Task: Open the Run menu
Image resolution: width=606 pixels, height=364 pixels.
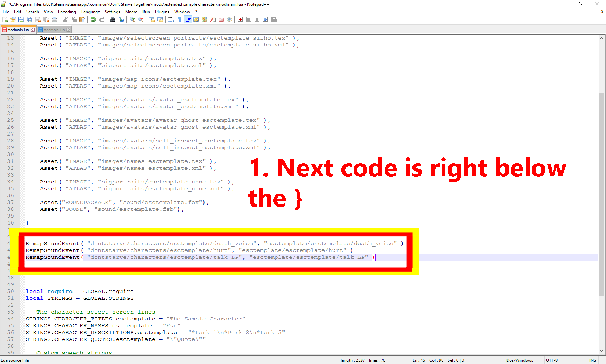Action: pos(146,12)
